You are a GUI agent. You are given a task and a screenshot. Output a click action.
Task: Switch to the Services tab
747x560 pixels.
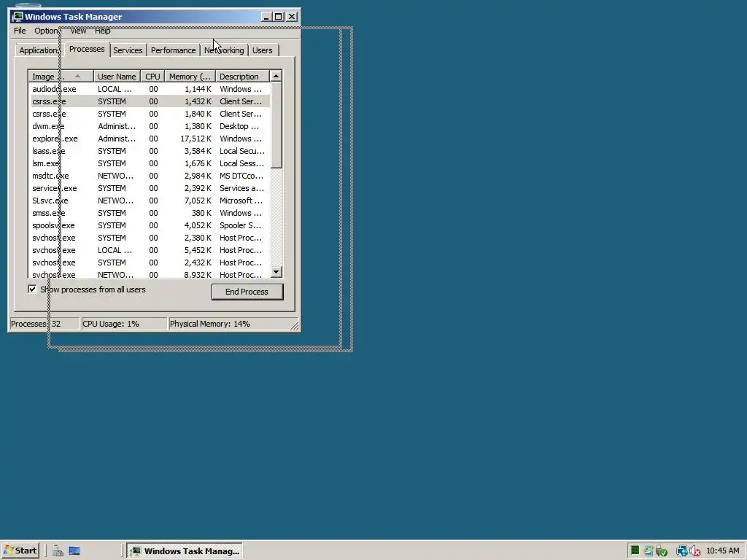[x=128, y=50]
